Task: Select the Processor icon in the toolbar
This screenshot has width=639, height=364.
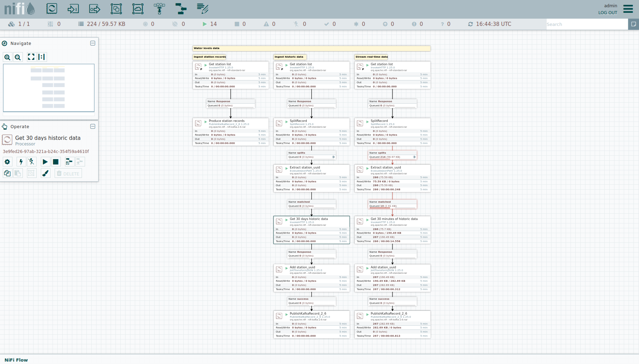Action: 52,9
